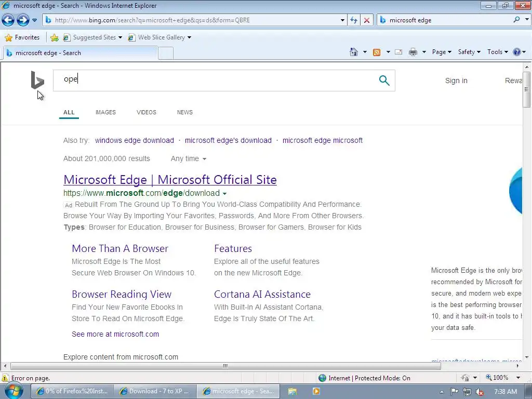The width and height of the screenshot is (532, 399).
Task: Open Features link
Action: click(233, 248)
